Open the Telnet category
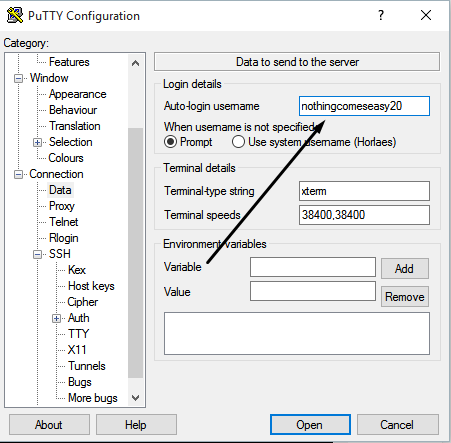Screen dimensions: 451x443 pyautogui.click(x=63, y=222)
